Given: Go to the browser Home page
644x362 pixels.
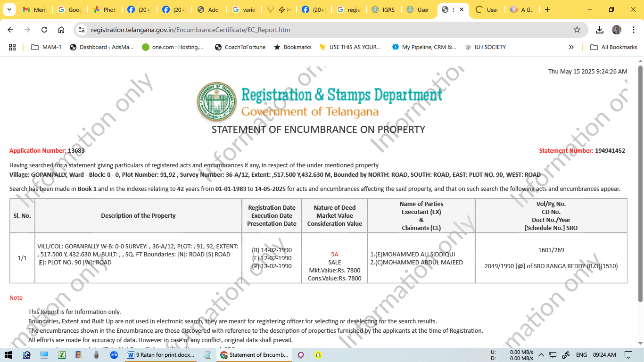Looking at the screenshot, I should (61, 30).
